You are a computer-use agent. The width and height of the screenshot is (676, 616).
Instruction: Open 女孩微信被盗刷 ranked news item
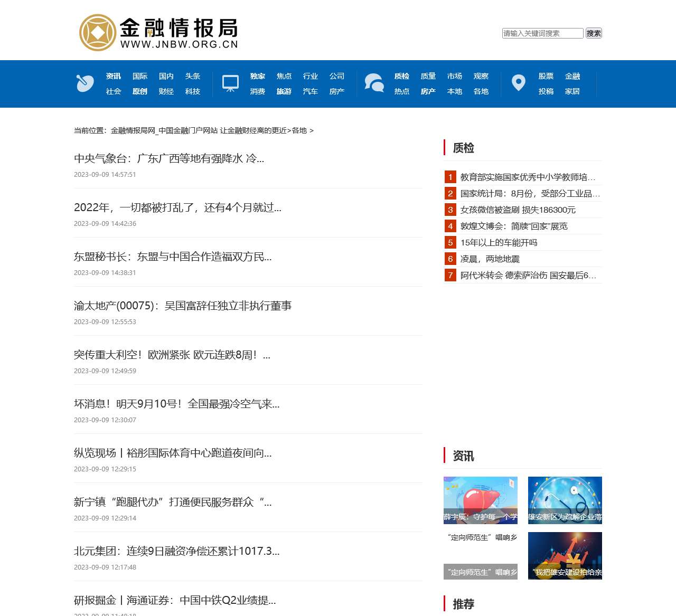[x=518, y=210]
